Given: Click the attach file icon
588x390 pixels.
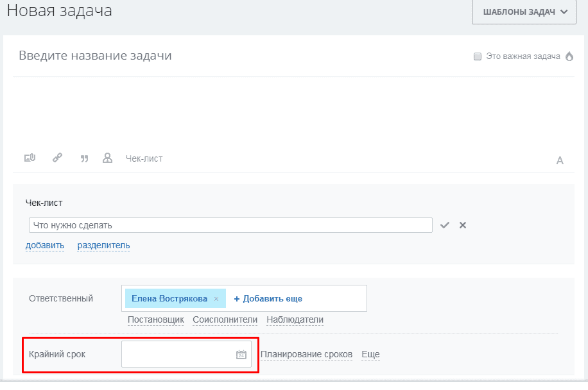Looking at the screenshot, I should [x=30, y=158].
